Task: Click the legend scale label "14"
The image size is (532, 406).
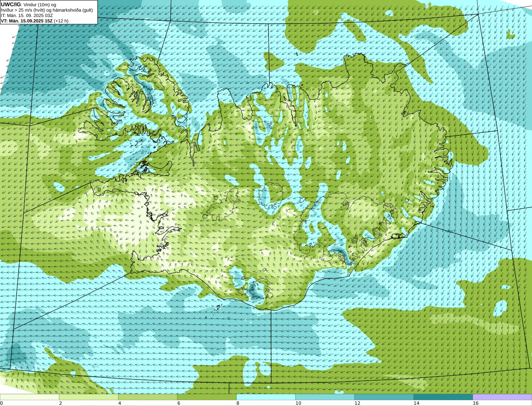Action: [416, 403]
